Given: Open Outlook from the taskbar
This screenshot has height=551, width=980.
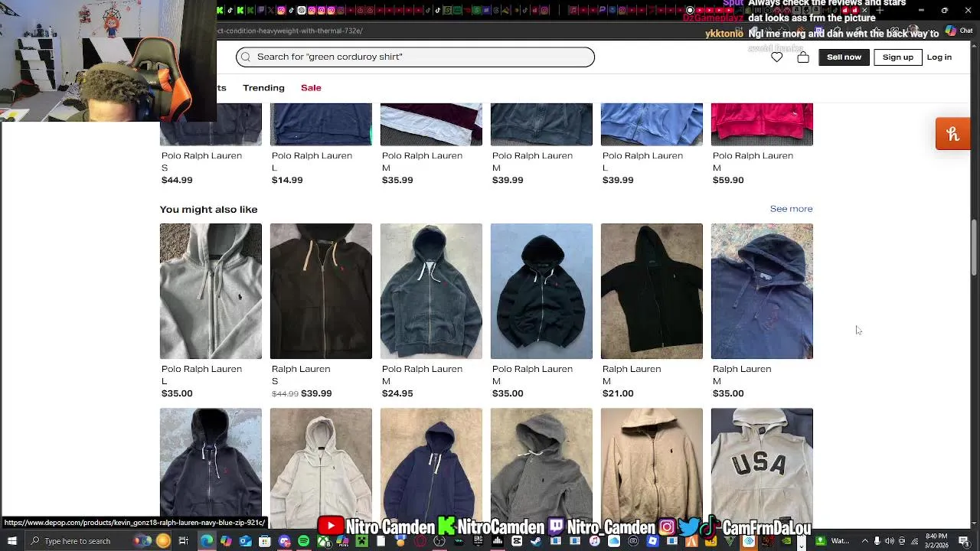Looking at the screenshot, I should (245, 541).
